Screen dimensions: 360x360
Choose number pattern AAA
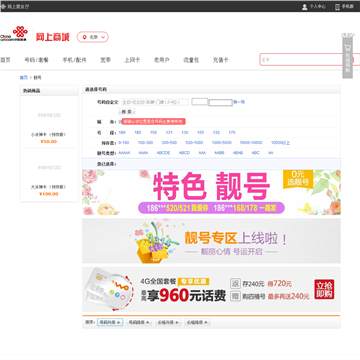click(x=202, y=153)
